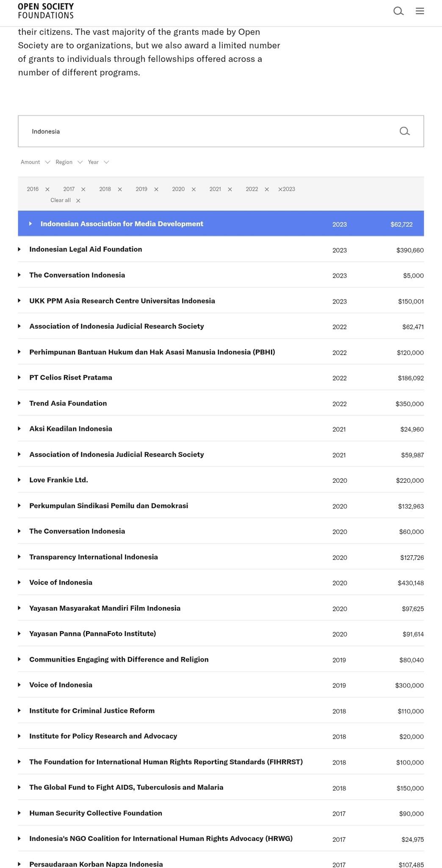This screenshot has height=868, width=442.
Task: Remove the 2022 year filter
Action: click(267, 189)
